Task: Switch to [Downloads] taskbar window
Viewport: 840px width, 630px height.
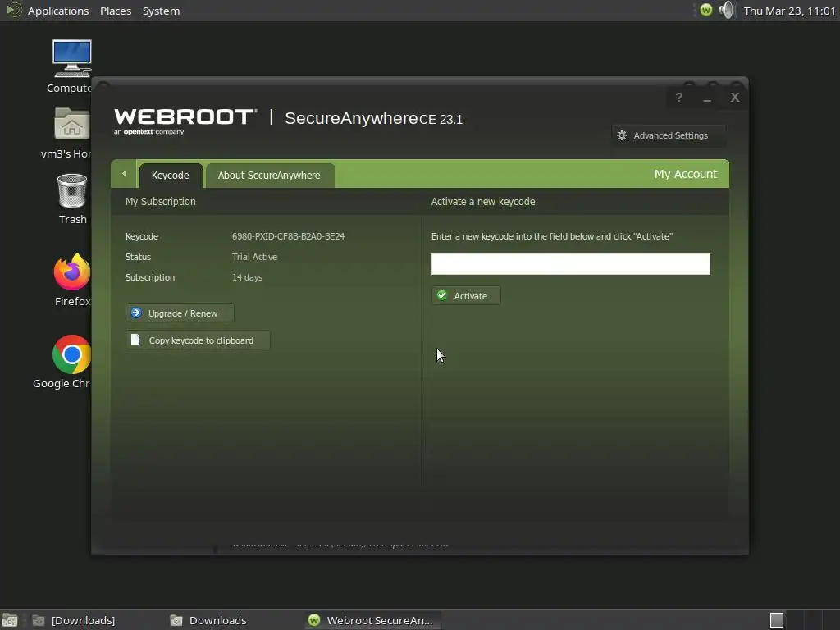Action: [x=75, y=620]
